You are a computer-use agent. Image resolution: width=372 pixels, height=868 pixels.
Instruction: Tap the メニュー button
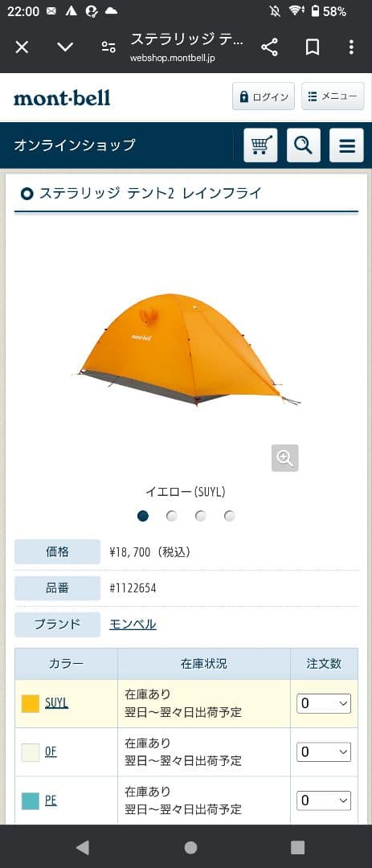click(x=333, y=96)
